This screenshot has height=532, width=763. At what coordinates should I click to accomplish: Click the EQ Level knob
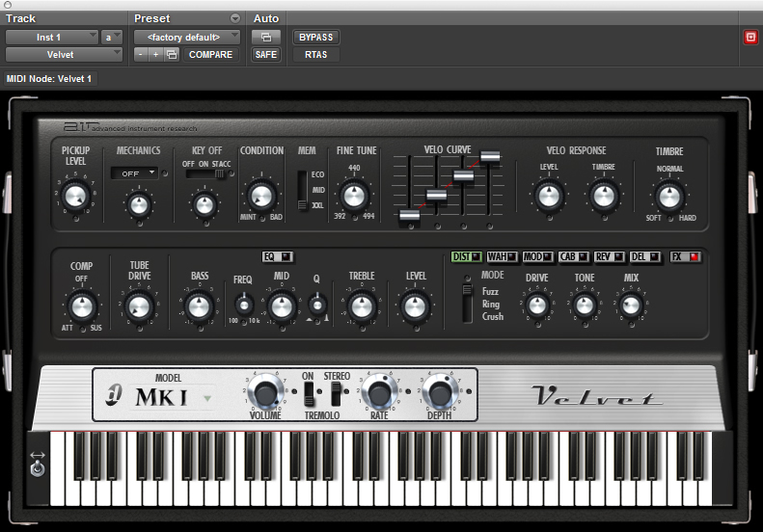coord(416,306)
